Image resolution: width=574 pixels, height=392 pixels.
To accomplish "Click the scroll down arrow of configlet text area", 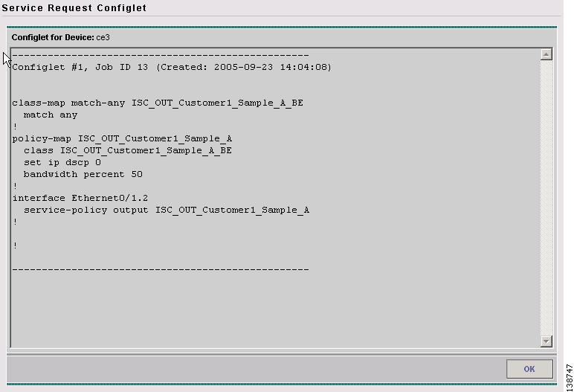I will [x=546, y=341].
